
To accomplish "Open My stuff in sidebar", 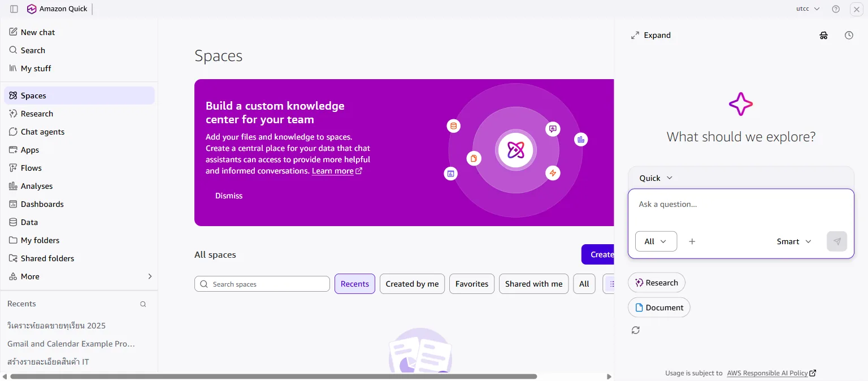I will [x=79, y=68].
